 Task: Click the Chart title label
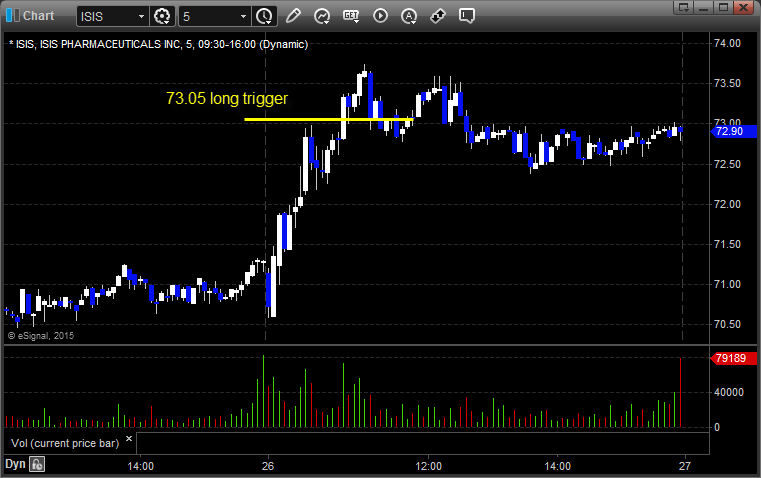[x=38, y=16]
